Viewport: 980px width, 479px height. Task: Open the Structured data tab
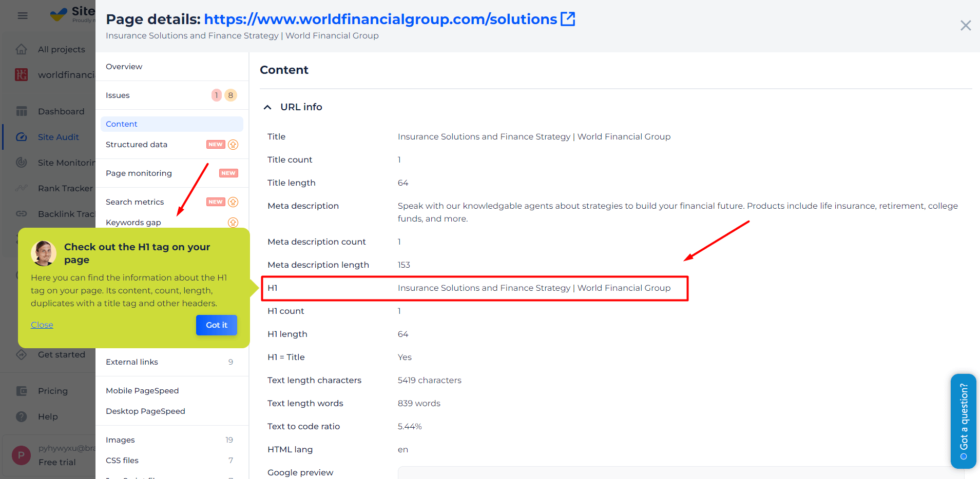point(137,145)
